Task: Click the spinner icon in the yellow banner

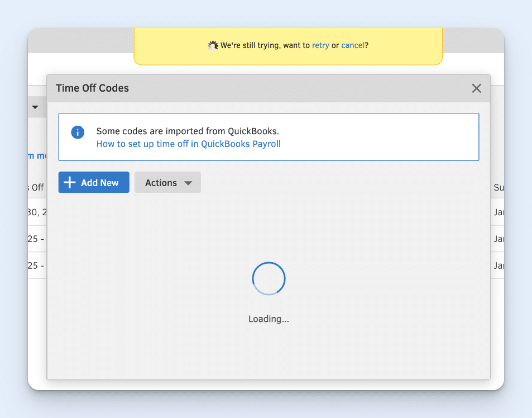Action: pyautogui.click(x=213, y=45)
